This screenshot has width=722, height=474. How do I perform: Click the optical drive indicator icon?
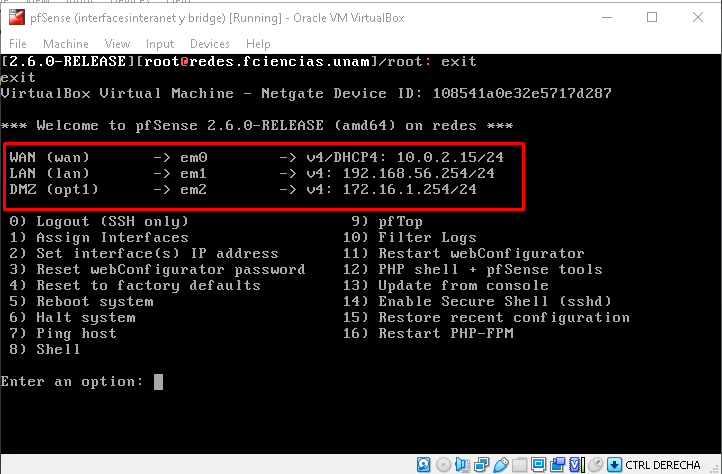444,464
